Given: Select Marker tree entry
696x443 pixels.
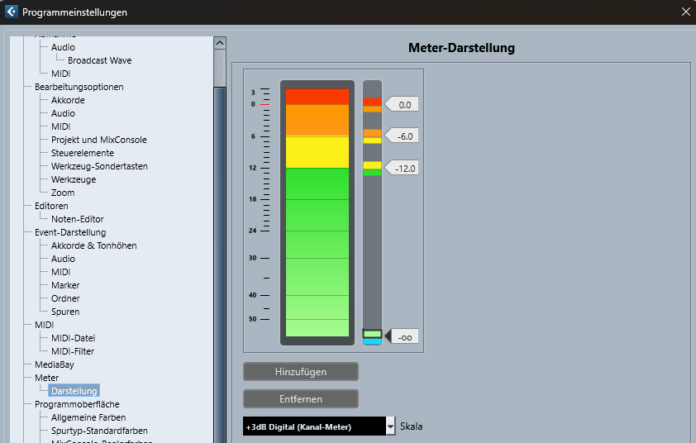Looking at the screenshot, I should (x=65, y=285).
